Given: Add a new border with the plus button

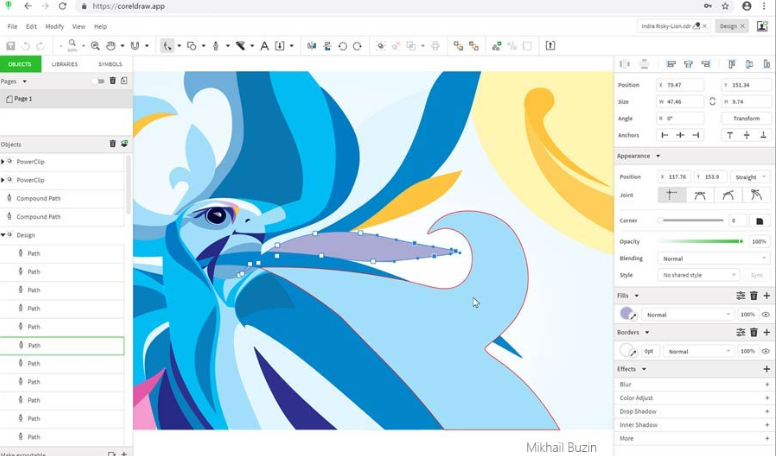Looking at the screenshot, I should point(767,333).
